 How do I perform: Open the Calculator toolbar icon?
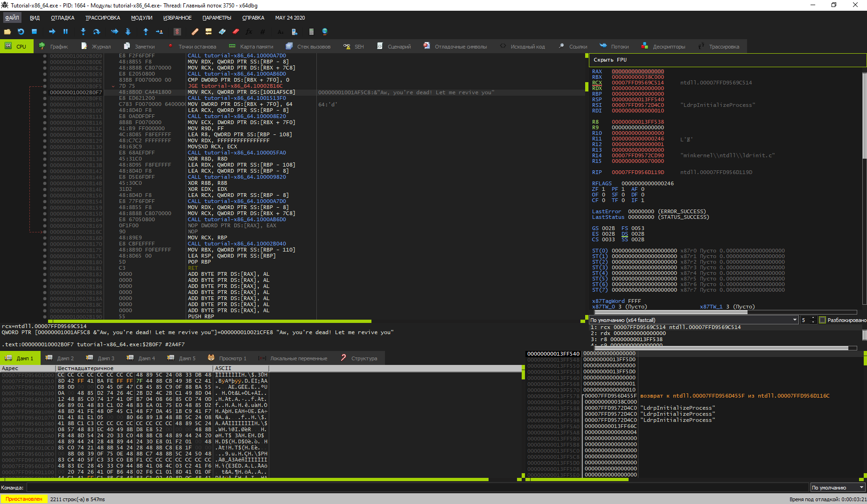coord(311,32)
